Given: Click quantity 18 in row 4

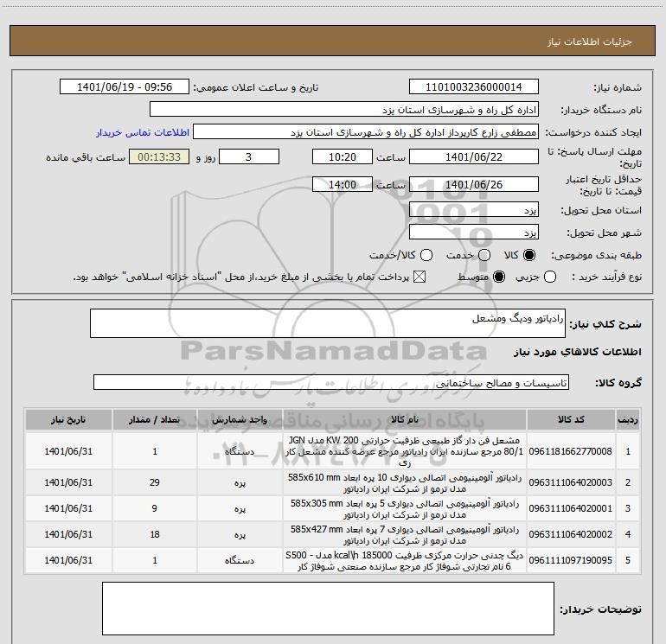Looking at the screenshot, I should click(x=155, y=534).
